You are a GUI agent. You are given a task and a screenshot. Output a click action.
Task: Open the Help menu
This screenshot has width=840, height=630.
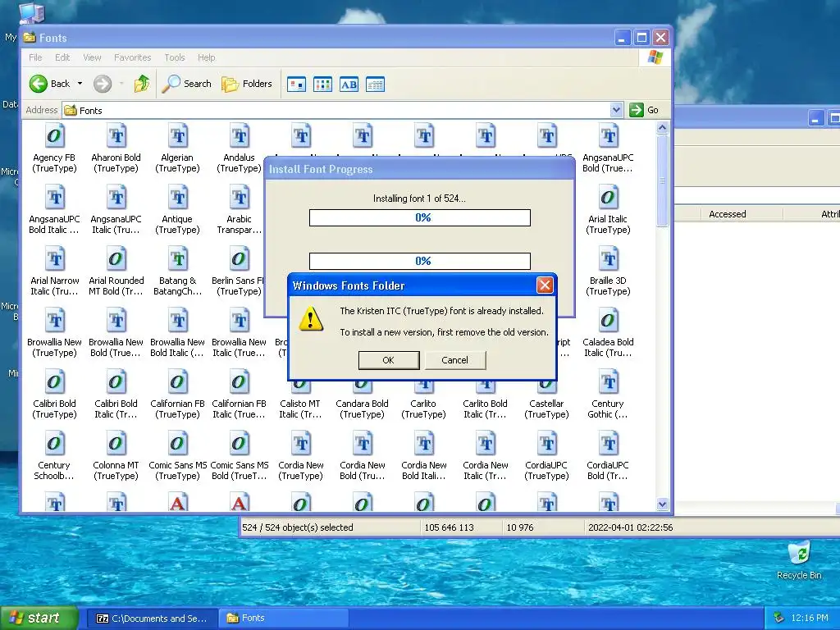[x=206, y=57]
